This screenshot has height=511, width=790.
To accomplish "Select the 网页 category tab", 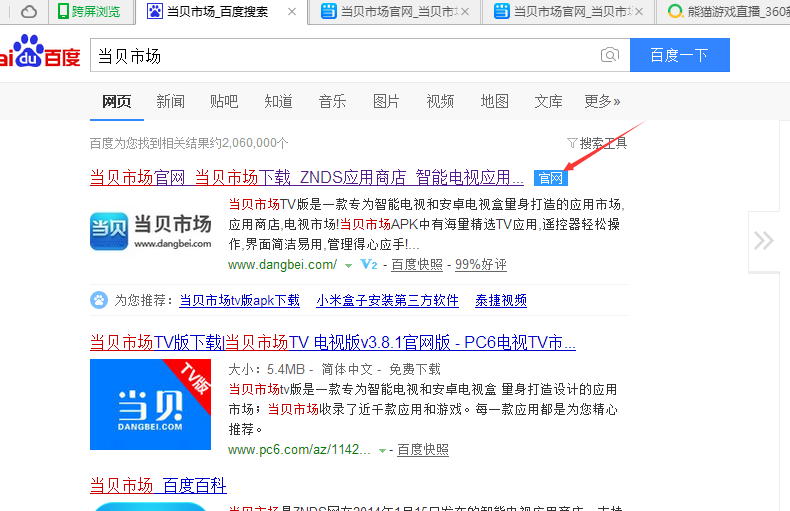I will (x=116, y=101).
